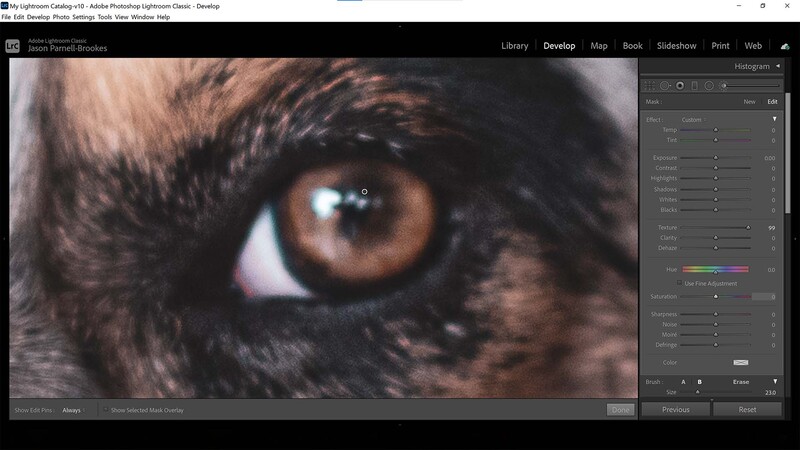
Task: Click the Sharpness slider handle
Action: pyautogui.click(x=715, y=314)
